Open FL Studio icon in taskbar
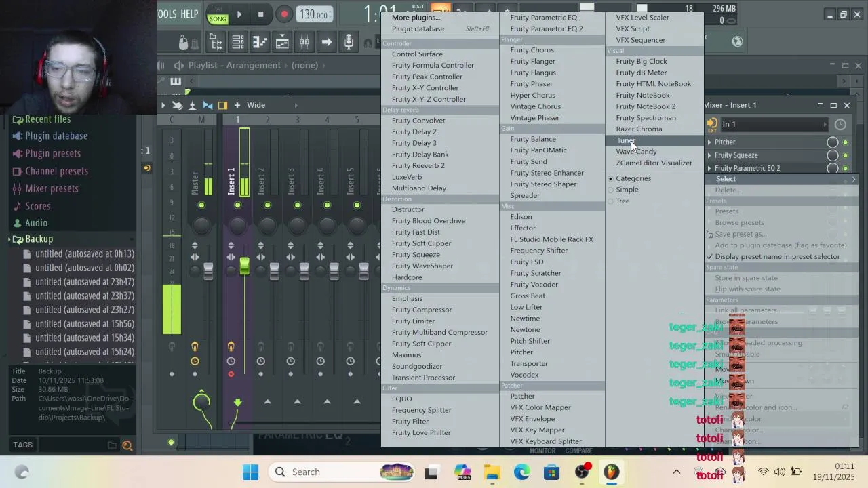 (x=612, y=472)
